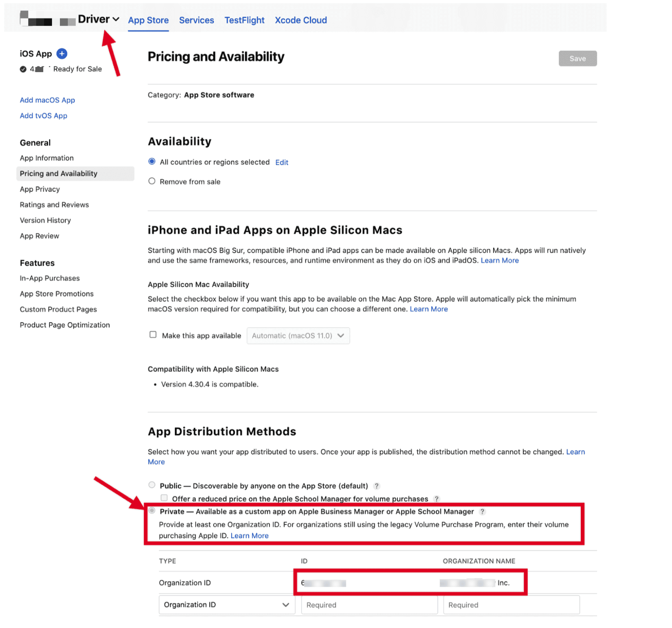672x628 pixels.
Task: Click the ID Required input field
Action: click(x=369, y=605)
